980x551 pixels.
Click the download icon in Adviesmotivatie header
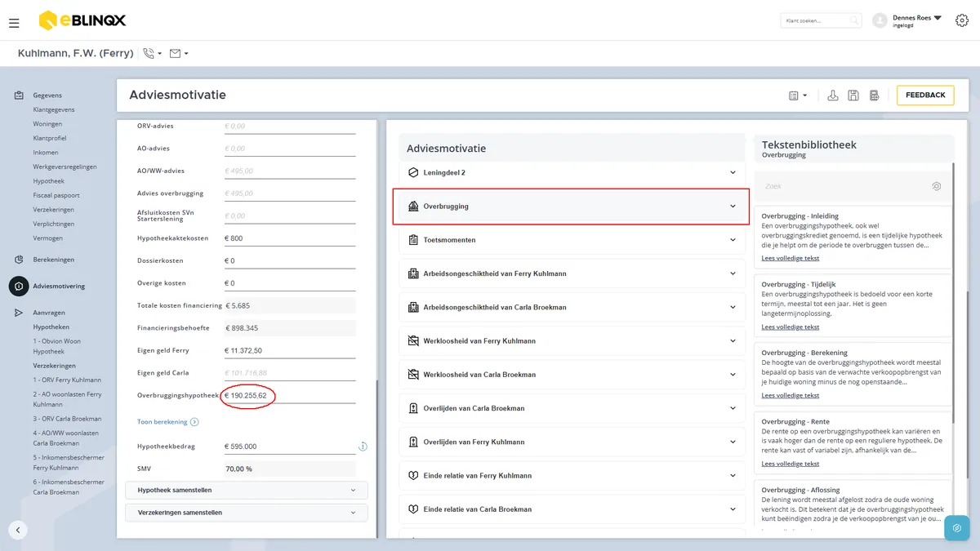point(833,96)
